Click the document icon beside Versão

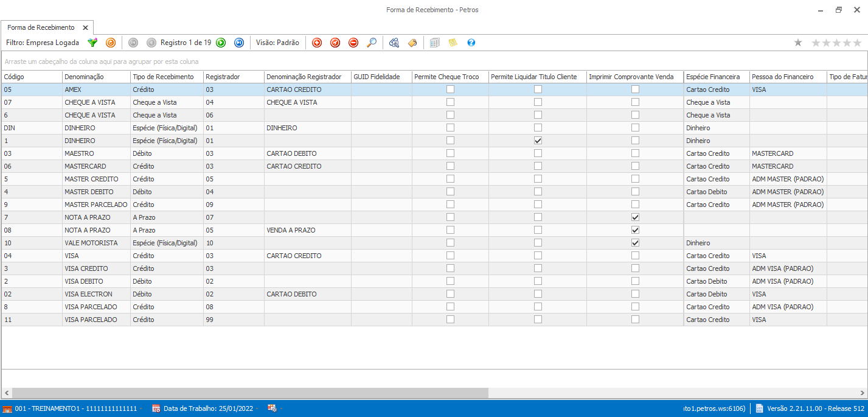pos(760,408)
